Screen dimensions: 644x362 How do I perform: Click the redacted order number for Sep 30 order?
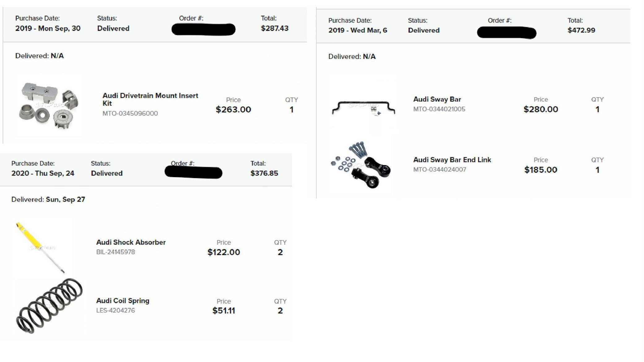point(203,29)
